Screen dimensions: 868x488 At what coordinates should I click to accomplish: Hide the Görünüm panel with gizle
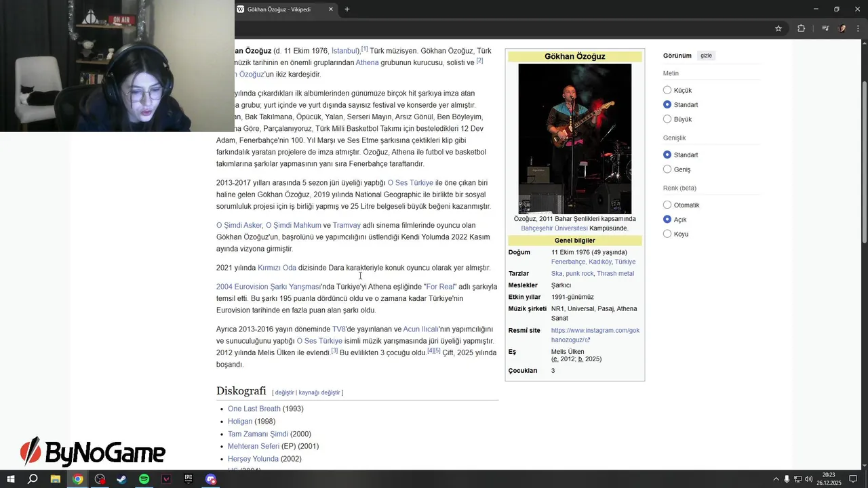pos(706,56)
